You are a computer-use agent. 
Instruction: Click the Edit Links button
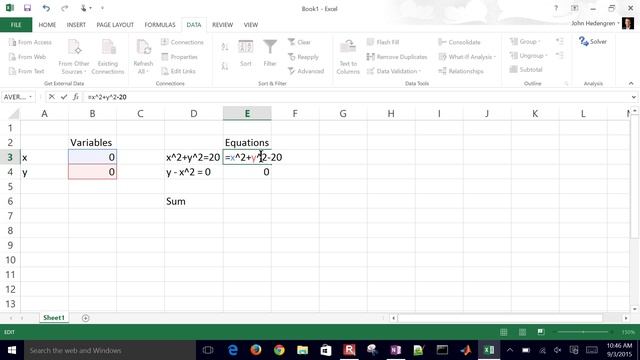tap(178, 71)
